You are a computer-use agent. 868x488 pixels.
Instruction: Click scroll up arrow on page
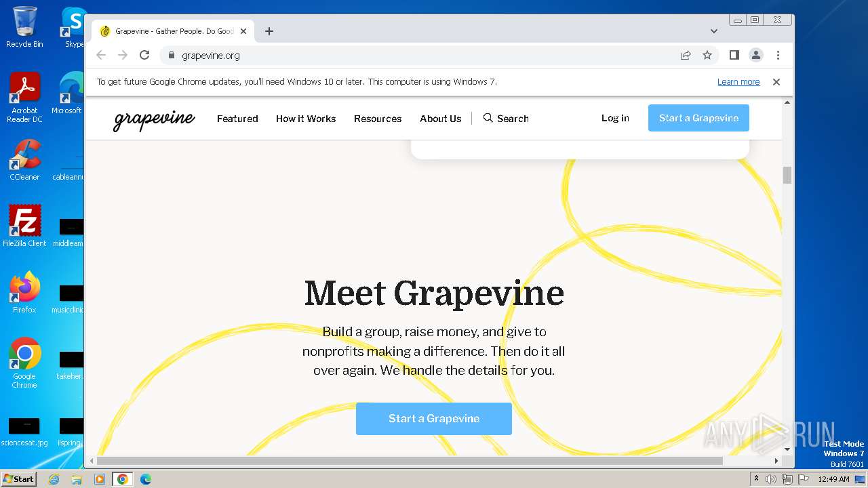(787, 102)
